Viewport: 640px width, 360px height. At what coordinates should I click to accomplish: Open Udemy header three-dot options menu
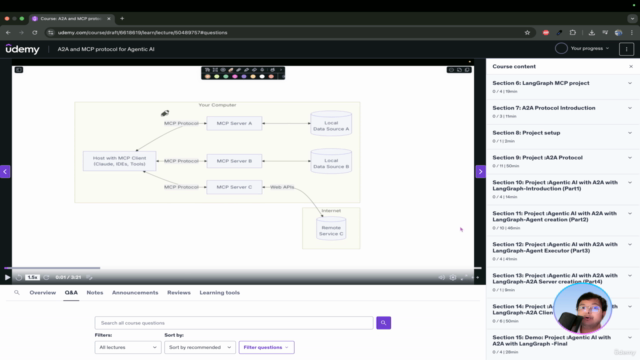click(x=626, y=49)
